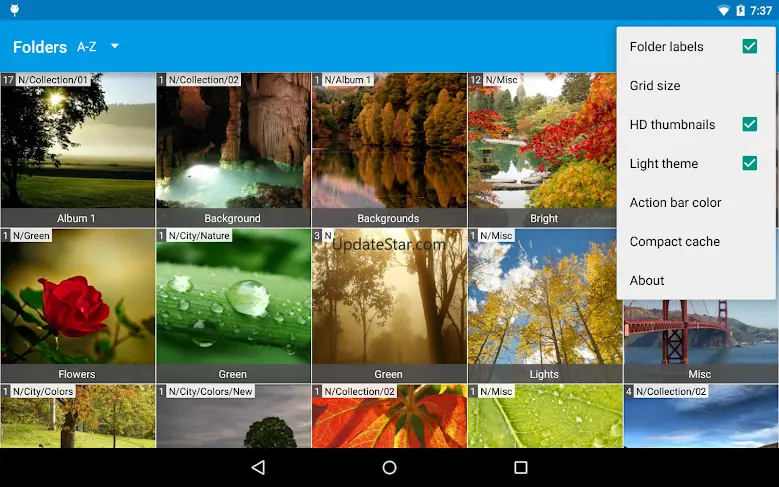Open the Misc bridge folder thumbnail

pyautogui.click(x=701, y=341)
